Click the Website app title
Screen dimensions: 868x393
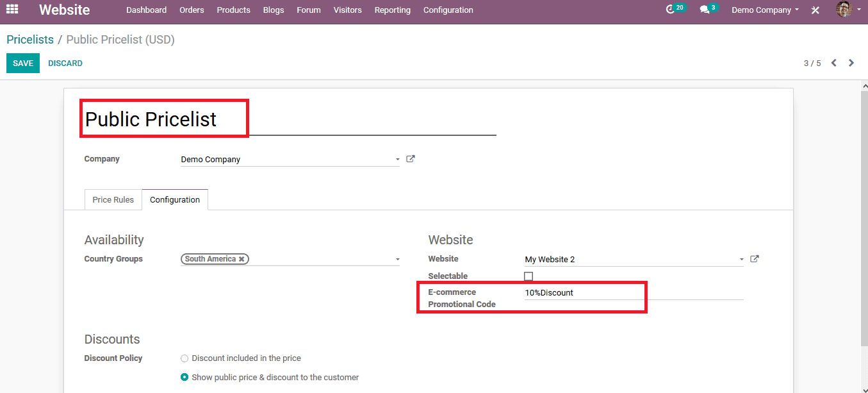click(65, 10)
